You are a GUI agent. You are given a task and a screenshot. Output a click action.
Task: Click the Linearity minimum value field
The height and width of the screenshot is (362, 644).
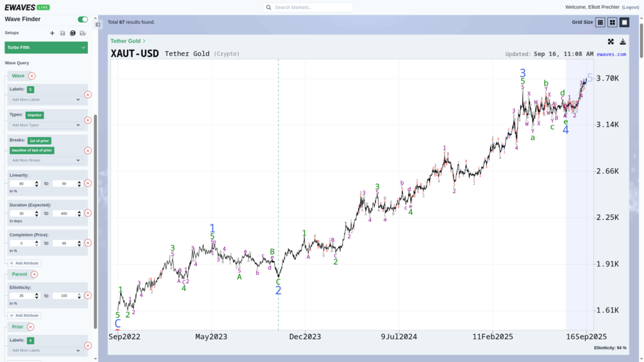(x=21, y=184)
